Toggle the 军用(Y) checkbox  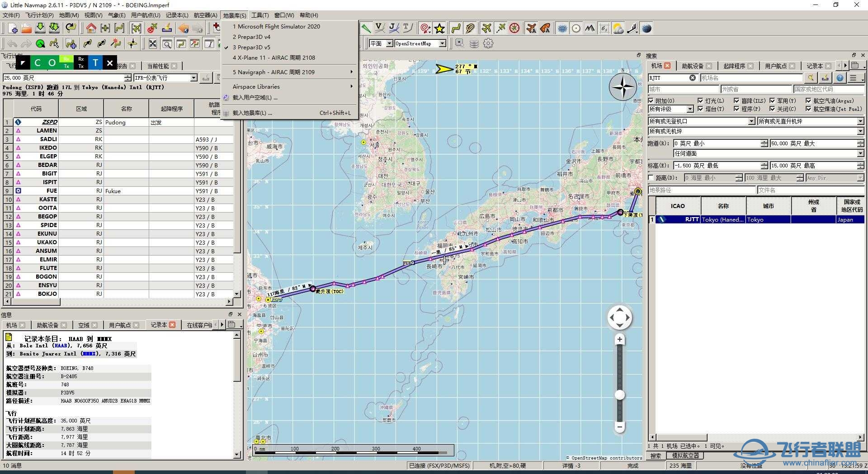(772, 100)
